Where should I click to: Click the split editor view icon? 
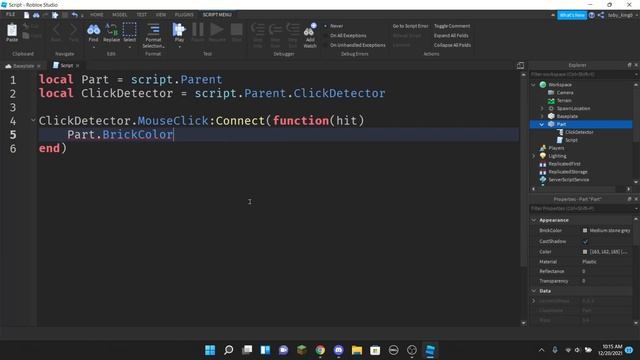[x=520, y=65]
